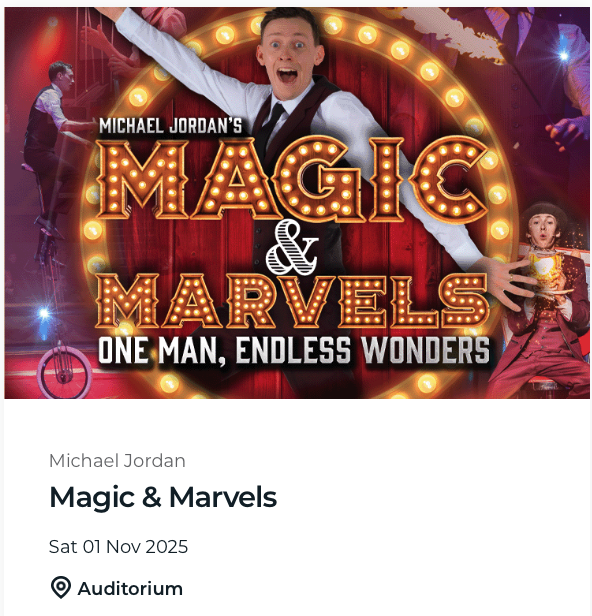
Task: Click the pink unicycle wheel in poster
Action: click(64, 372)
